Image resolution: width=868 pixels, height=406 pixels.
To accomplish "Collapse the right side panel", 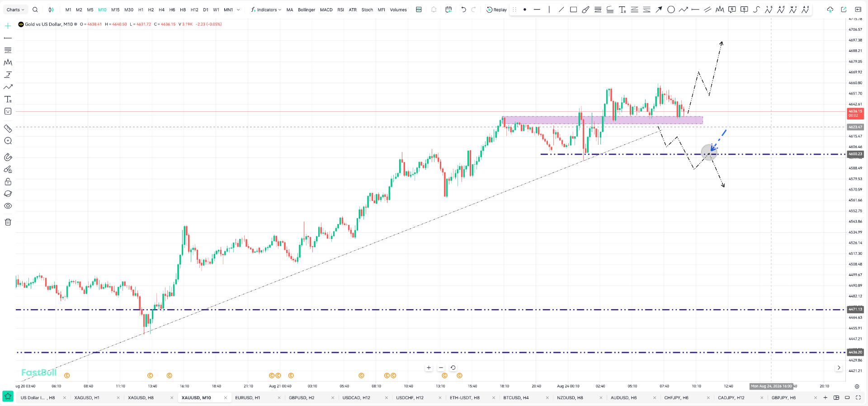I will tap(858, 10).
